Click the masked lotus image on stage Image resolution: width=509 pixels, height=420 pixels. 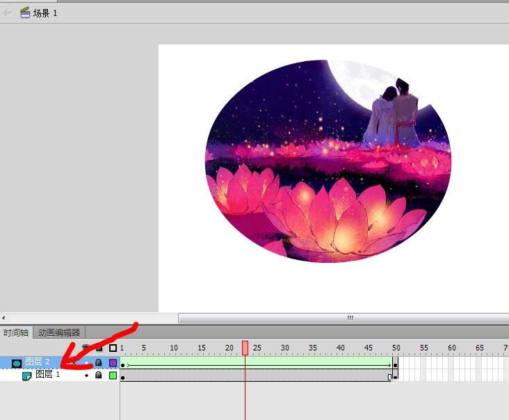[328, 161]
